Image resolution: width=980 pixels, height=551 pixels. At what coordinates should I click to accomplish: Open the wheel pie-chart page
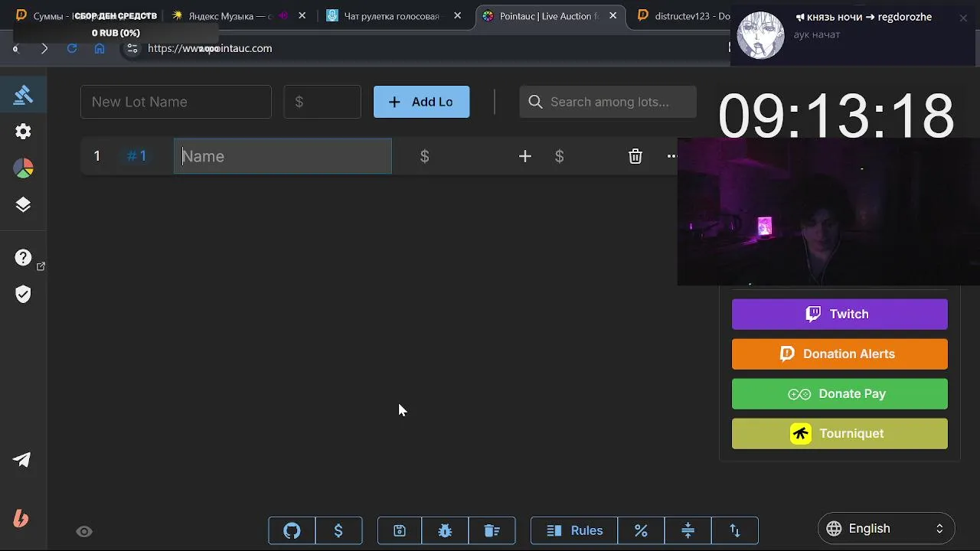23,168
